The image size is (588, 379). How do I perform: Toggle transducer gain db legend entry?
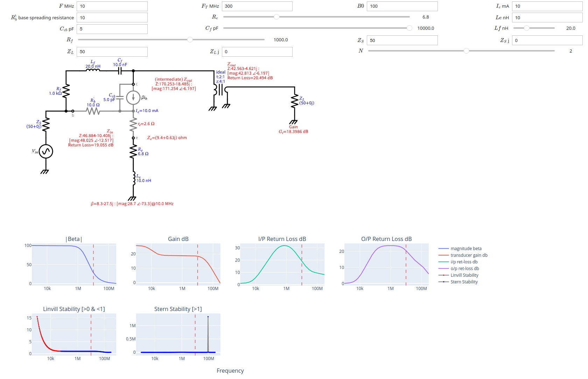click(463, 255)
